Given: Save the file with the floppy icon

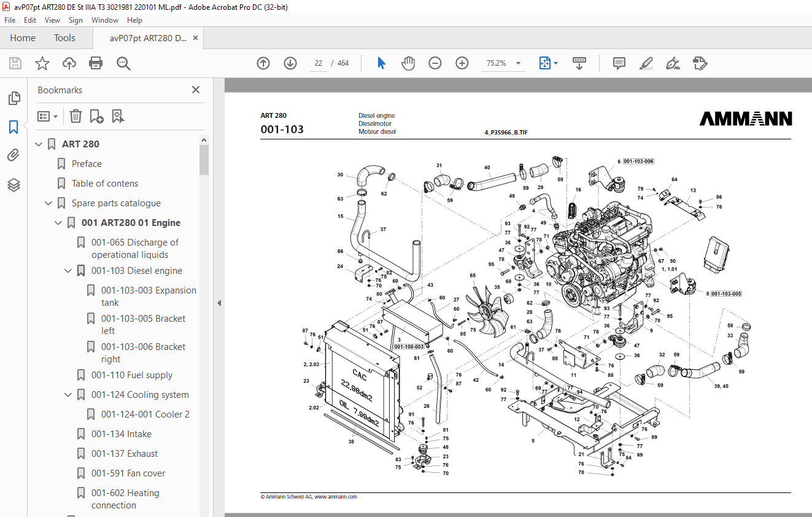Looking at the screenshot, I should [x=15, y=63].
